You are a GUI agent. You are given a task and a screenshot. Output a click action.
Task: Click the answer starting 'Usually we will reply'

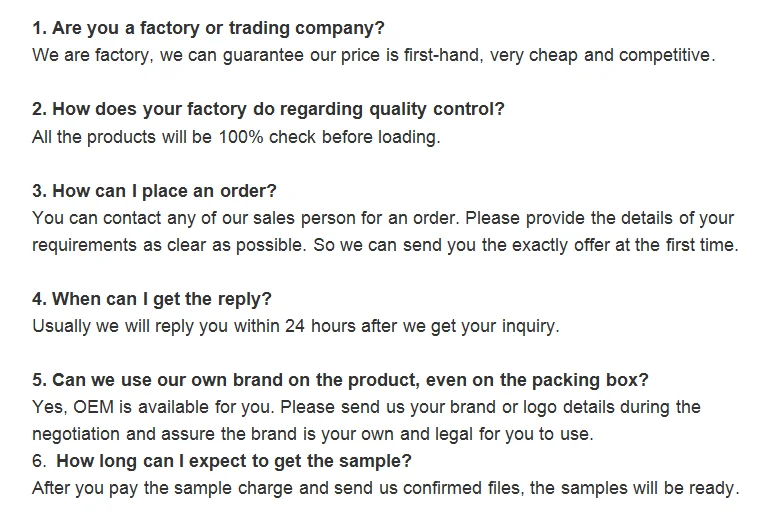point(296,326)
